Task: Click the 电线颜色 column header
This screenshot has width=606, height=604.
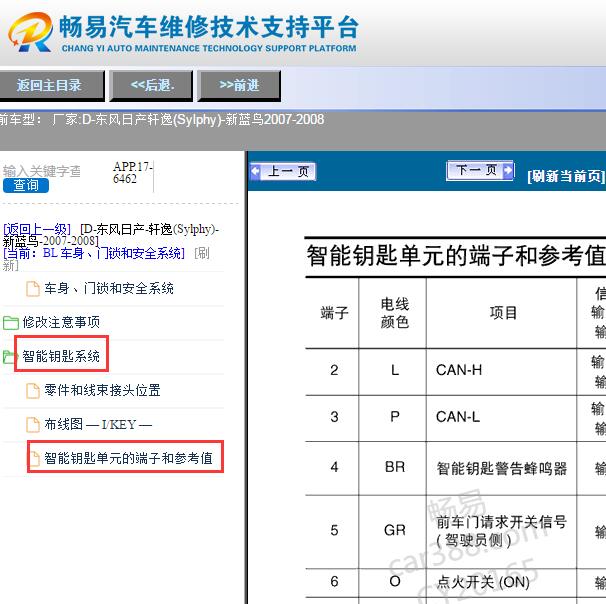Action: 395,313
